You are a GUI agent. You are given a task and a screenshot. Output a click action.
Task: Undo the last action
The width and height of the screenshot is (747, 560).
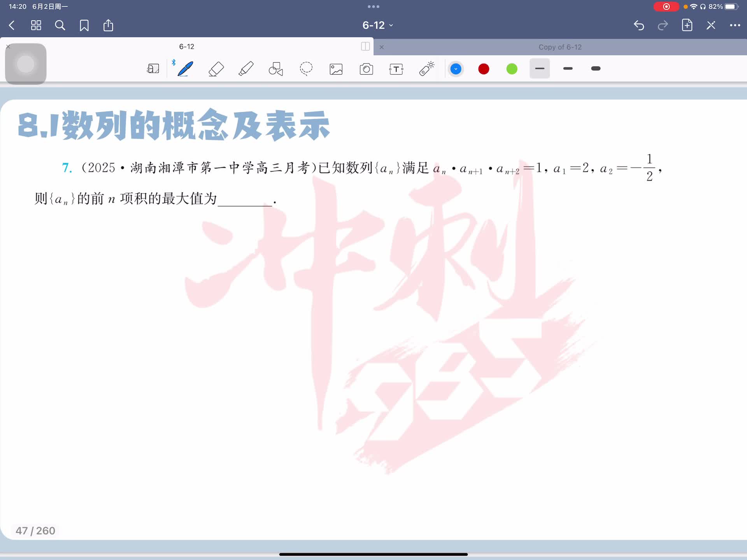[639, 25]
